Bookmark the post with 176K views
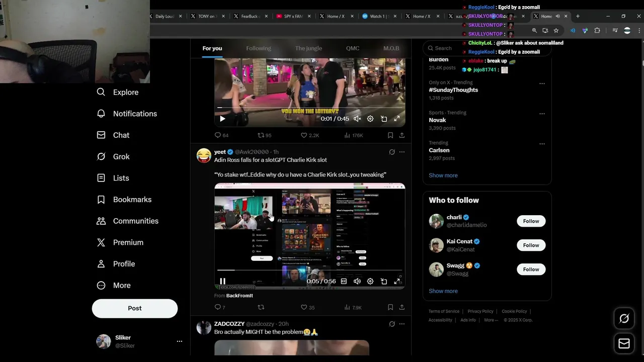Viewport: 644px width, 362px height. pos(390,135)
